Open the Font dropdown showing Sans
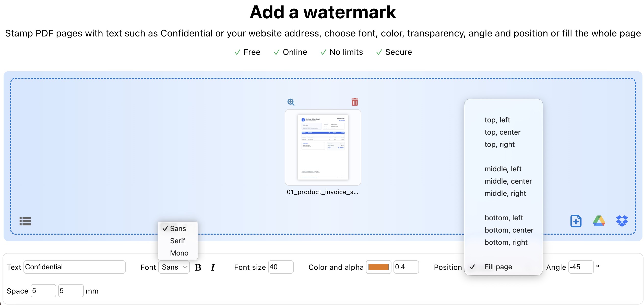 174,267
